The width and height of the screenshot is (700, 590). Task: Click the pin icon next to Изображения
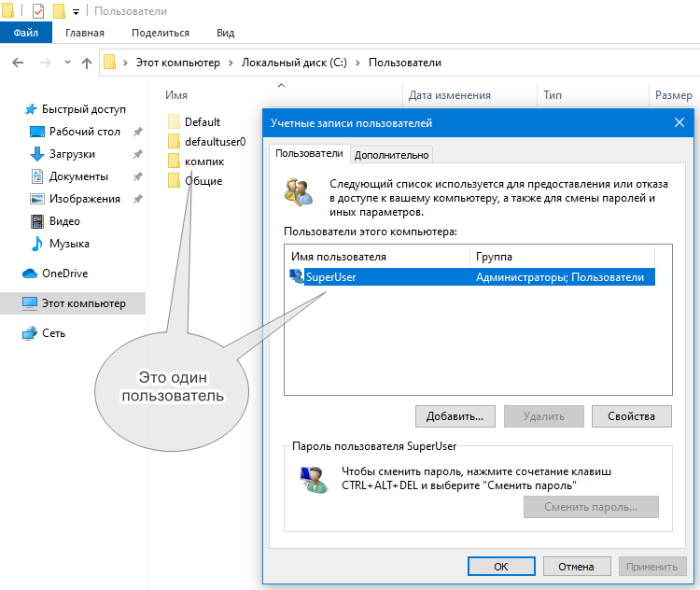[138, 199]
